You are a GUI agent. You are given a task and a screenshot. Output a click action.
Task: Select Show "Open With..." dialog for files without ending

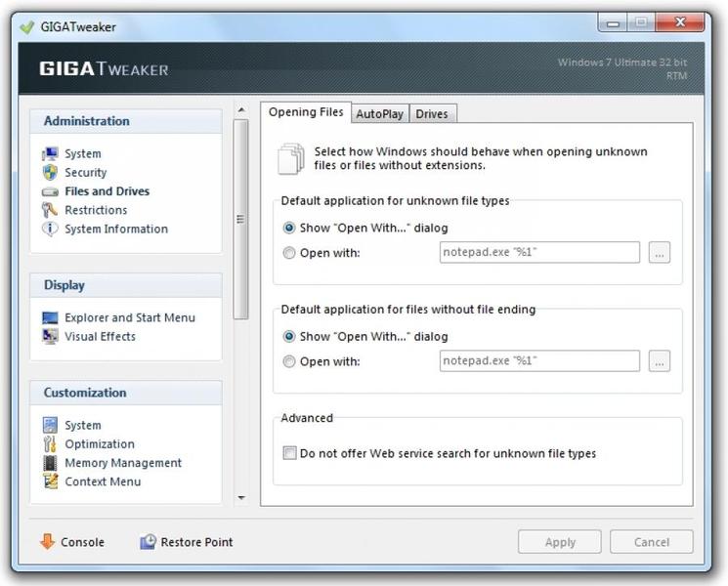289,336
